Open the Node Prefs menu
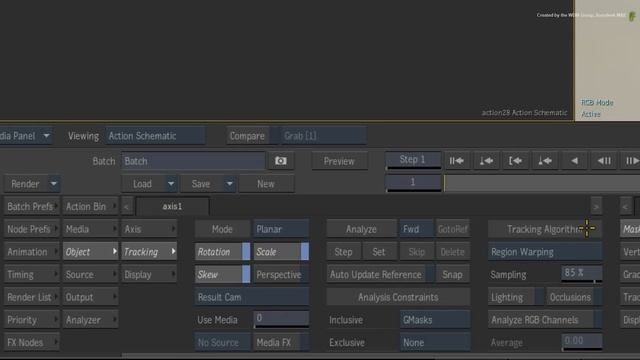This screenshot has width=640, height=360. [32, 229]
